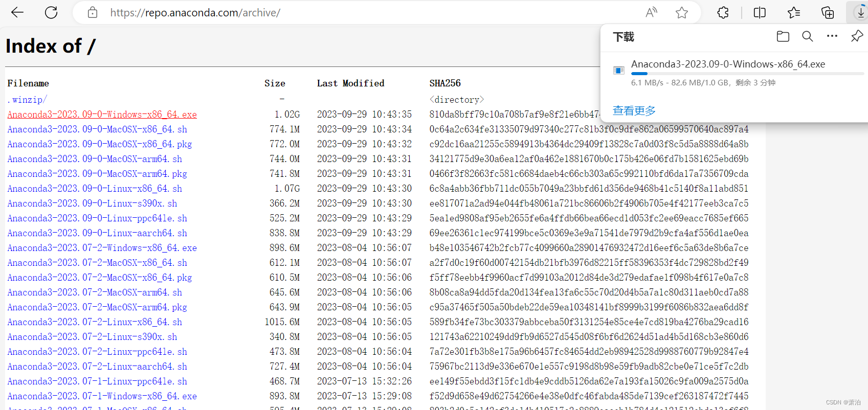Search downloads in popup
Screen dimensions: 868x410
[808, 36]
